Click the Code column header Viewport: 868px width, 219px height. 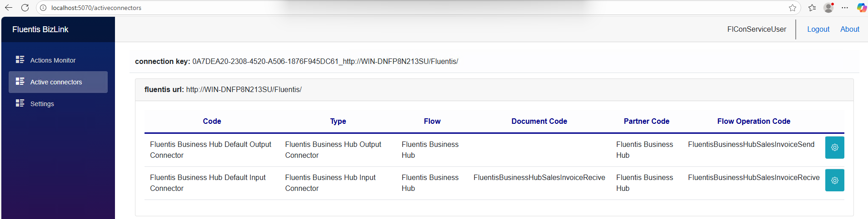pyautogui.click(x=212, y=121)
